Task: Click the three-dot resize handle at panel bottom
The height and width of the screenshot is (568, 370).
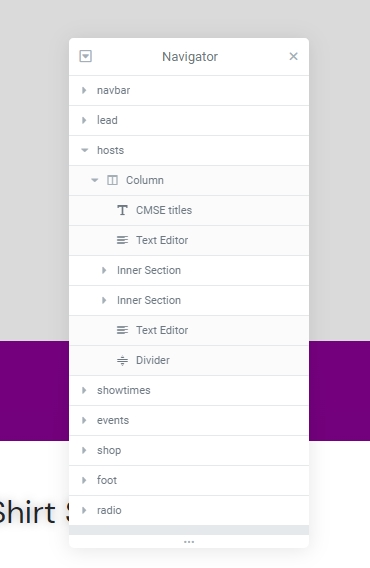Action: point(189,542)
